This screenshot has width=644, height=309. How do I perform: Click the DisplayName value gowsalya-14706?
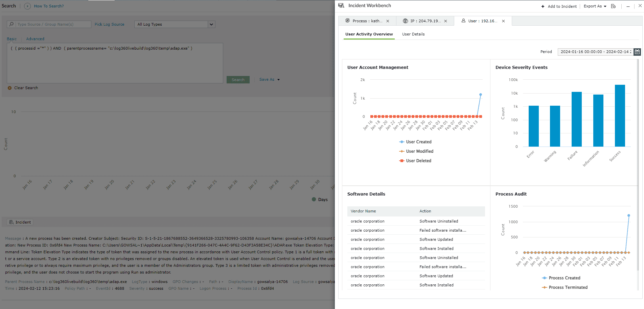coord(273,282)
